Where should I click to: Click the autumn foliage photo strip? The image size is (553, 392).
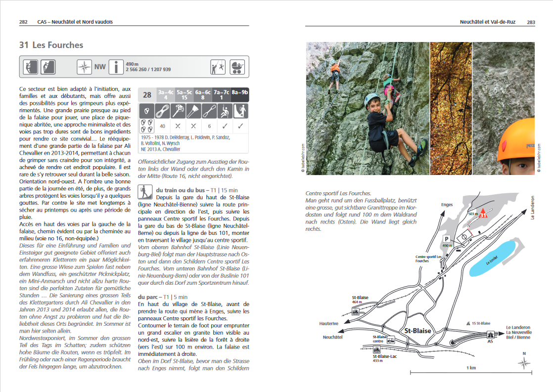click(x=451, y=109)
